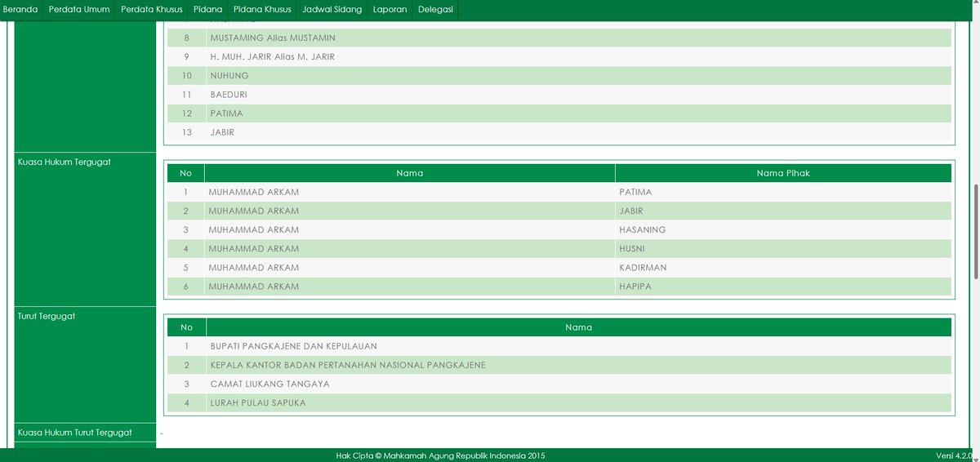Click KEPALA KANTOR BADAN PERTANAHAN NASIONAL PANGKAJENE

(x=348, y=365)
